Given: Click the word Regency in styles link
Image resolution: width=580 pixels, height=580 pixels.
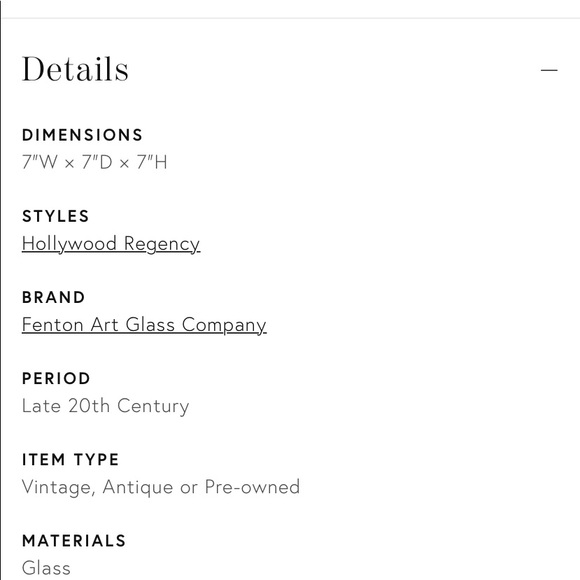Looking at the screenshot, I should click(x=162, y=244).
